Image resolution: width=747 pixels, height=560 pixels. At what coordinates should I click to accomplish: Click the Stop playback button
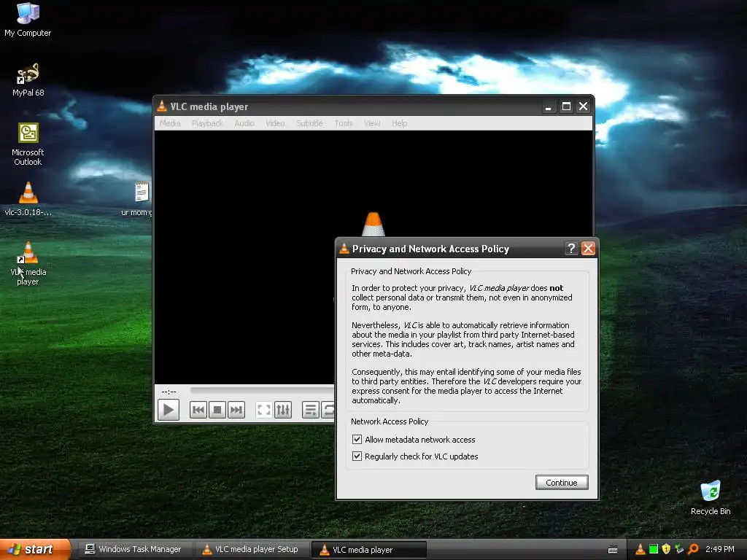tap(217, 410)
